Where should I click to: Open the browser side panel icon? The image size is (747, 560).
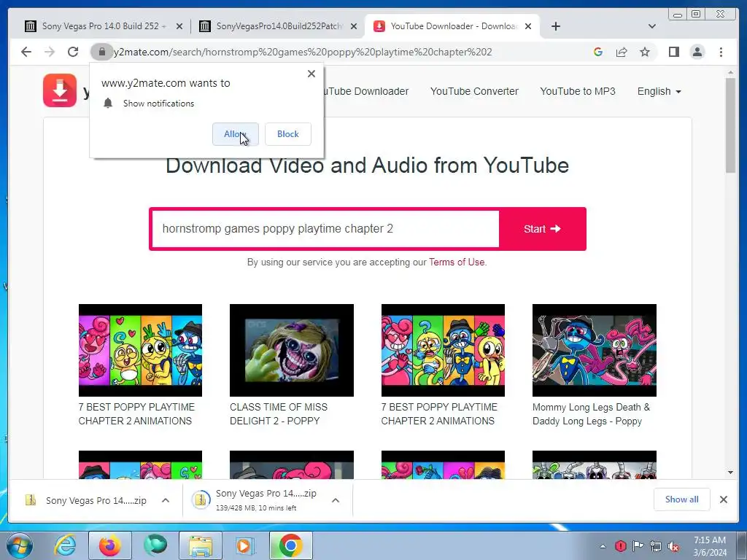coord(673,52)
